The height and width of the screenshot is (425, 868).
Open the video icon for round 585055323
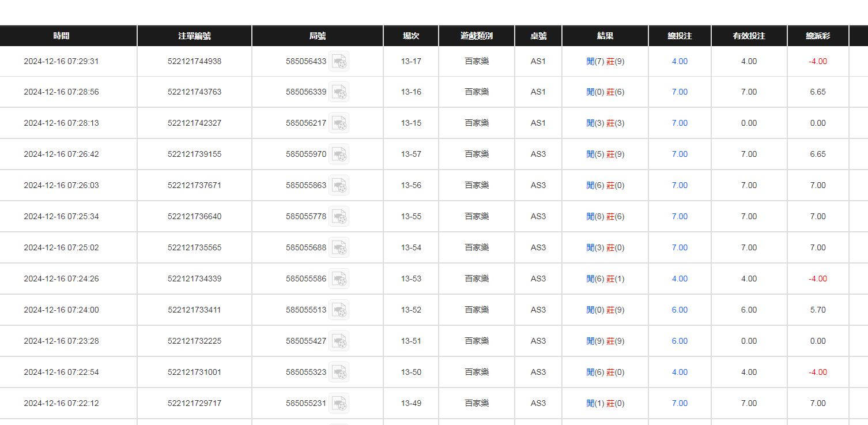(x=339, y=373)
